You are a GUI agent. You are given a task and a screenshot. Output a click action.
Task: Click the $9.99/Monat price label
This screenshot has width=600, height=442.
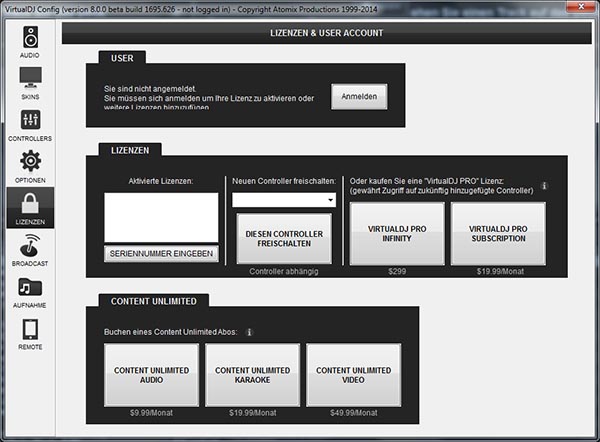pos(151,413)
